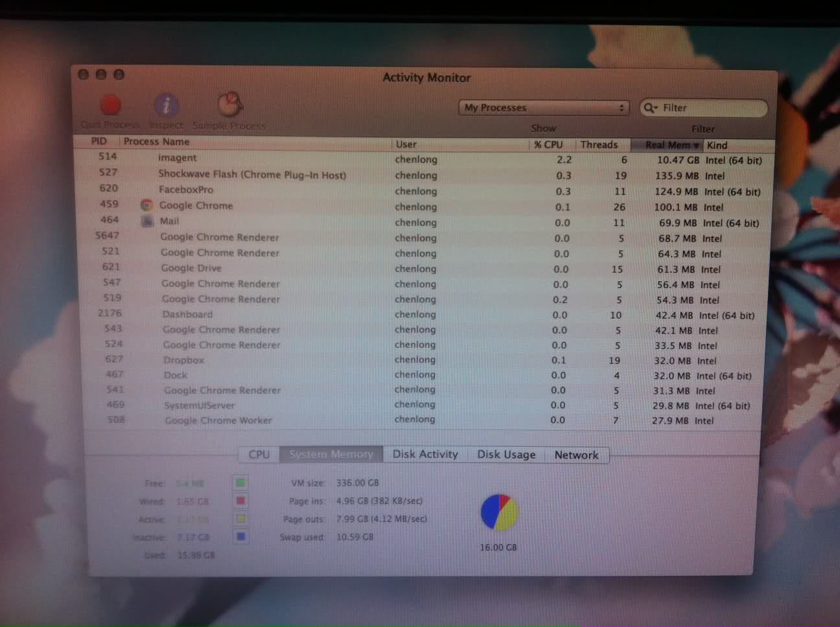Sort by % CPU column header
The width and height of the screenshot is (840, 627).
point(548,144)
